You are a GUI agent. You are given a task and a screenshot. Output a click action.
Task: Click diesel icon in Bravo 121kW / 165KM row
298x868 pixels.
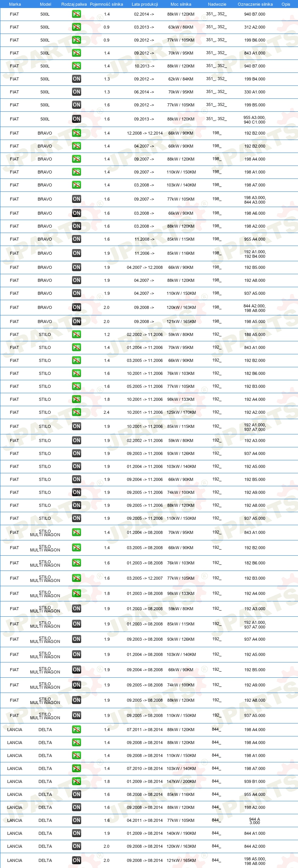point(77,321)
